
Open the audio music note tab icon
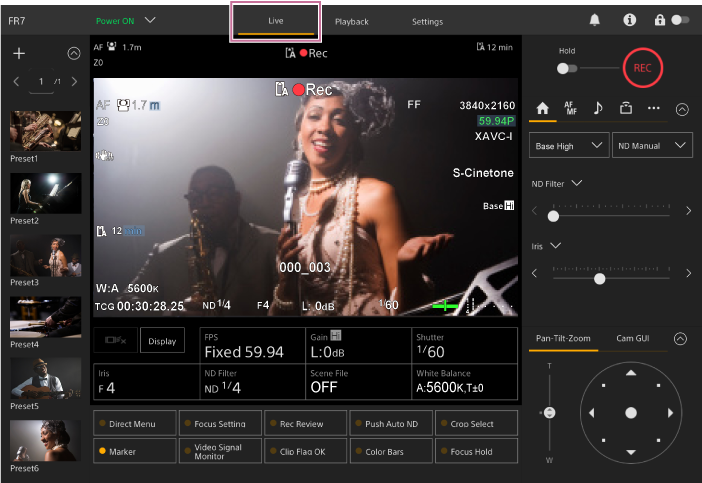click(x=597, y=108)
